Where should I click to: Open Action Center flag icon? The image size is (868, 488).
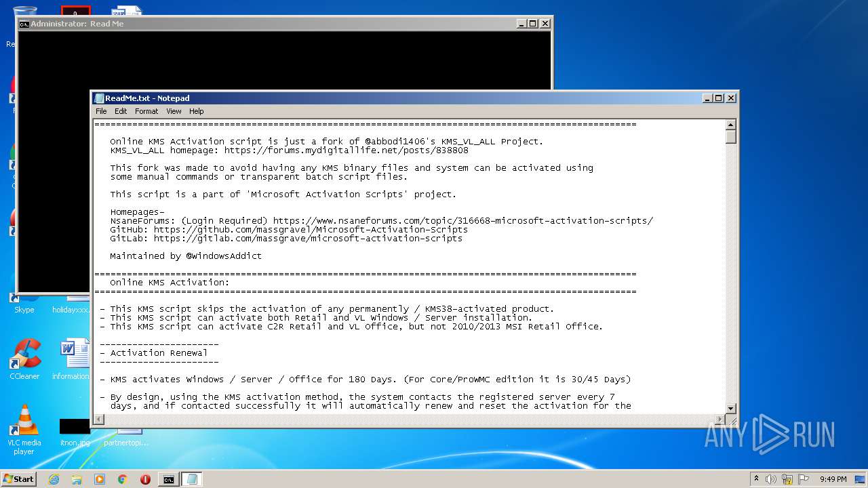(804, 479)
